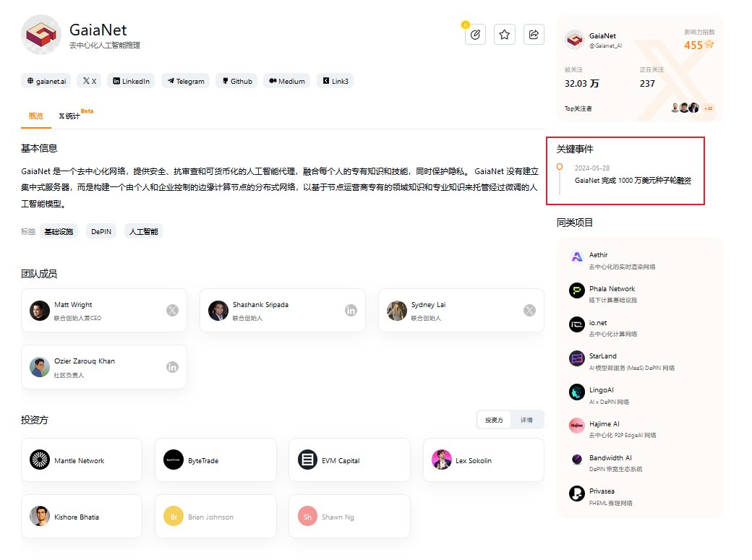Image resolution: width=752 pixels, height=560 pixels.
Task: Click the Phala Network logo icon
Action: pyautogui.click(x=577, y=290)
